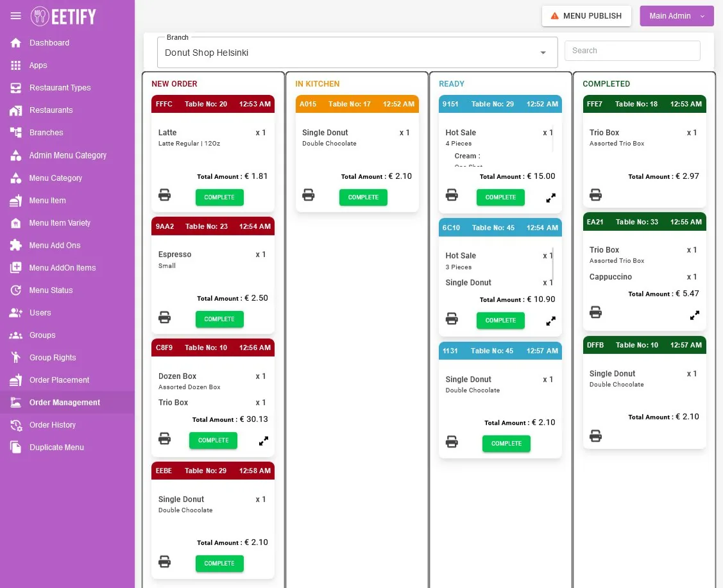Complete ready order 1131

[x=506, y=443]
